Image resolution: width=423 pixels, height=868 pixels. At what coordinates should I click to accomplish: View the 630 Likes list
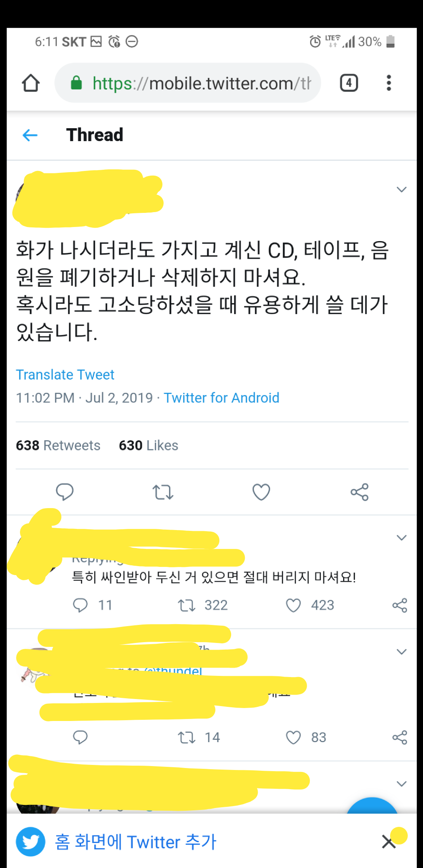[148, 445]
